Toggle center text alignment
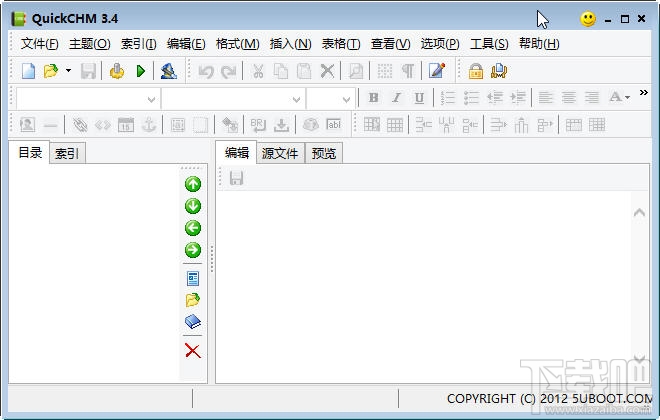This screenshot has height=420, width=660. coord(569,98)
